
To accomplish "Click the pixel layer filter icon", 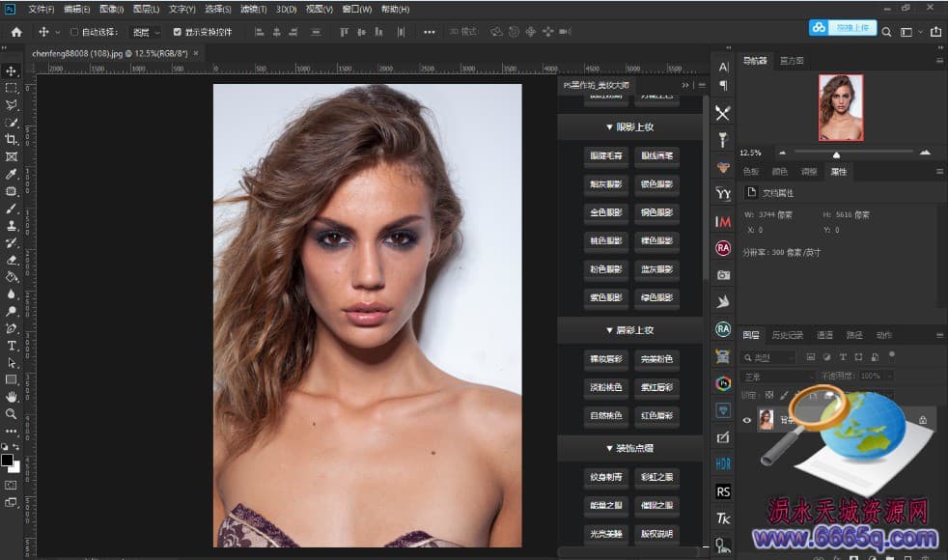I will click(x=811, y=357).
